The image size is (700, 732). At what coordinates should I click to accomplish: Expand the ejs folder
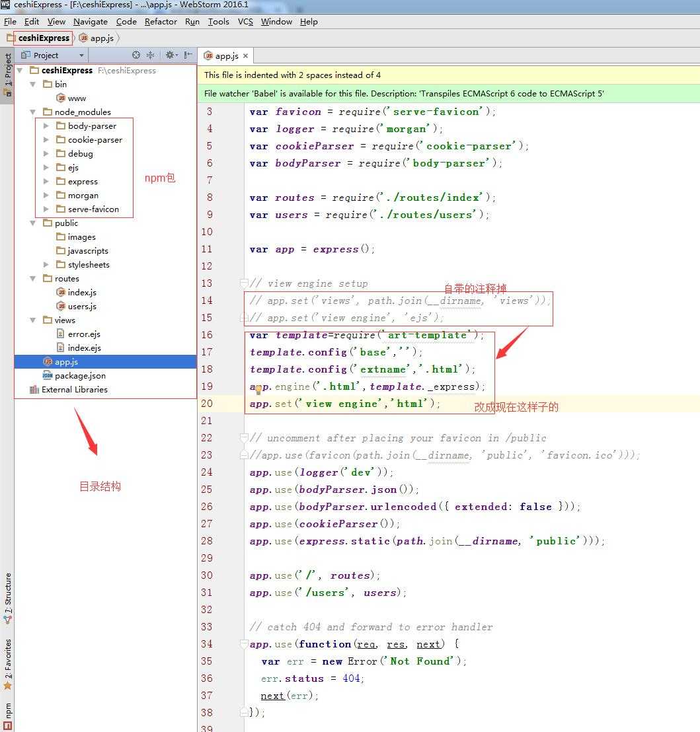tap(46, 168)
